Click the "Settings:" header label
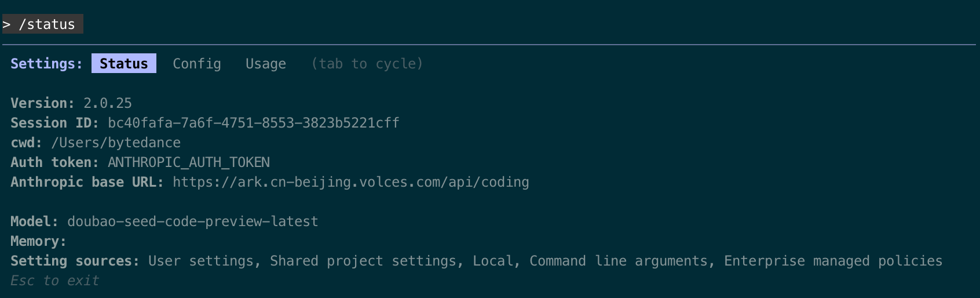Image resolution: width=980 pixels, height=298 pixels. (46, 64)
